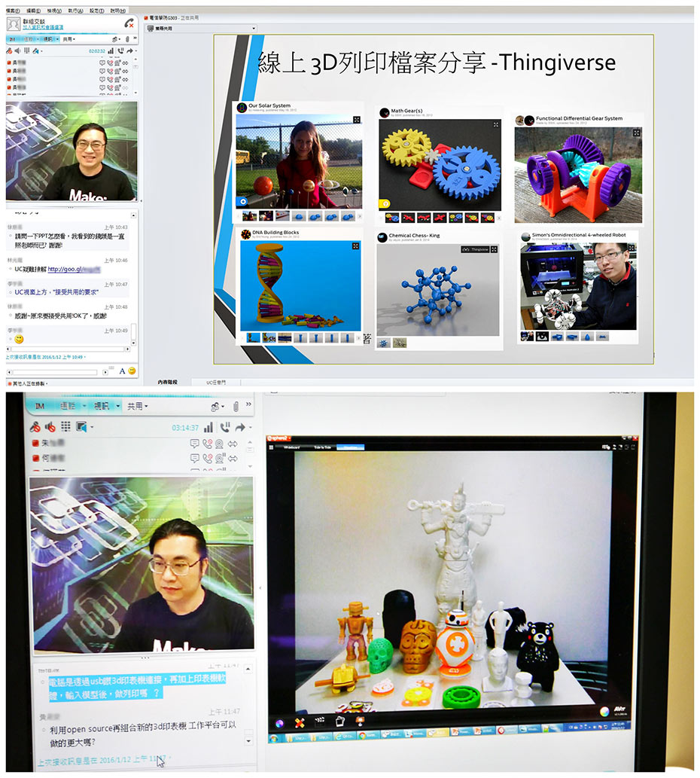
Task: Toggle muted speaker icon in the 03:14:37 toolbar
Action: [50, 427]
